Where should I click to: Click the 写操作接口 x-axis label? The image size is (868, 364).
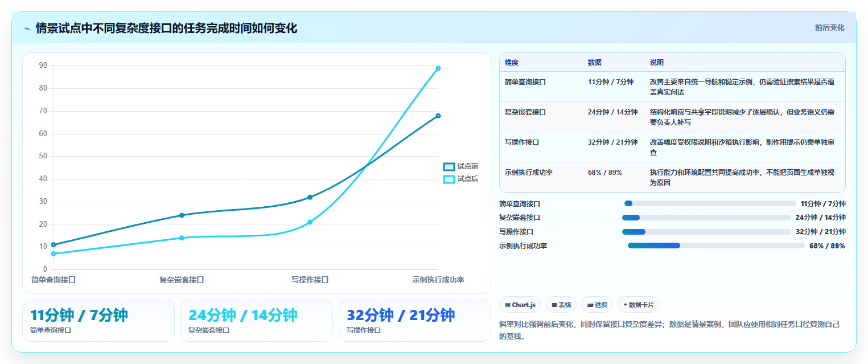point(310,280)
